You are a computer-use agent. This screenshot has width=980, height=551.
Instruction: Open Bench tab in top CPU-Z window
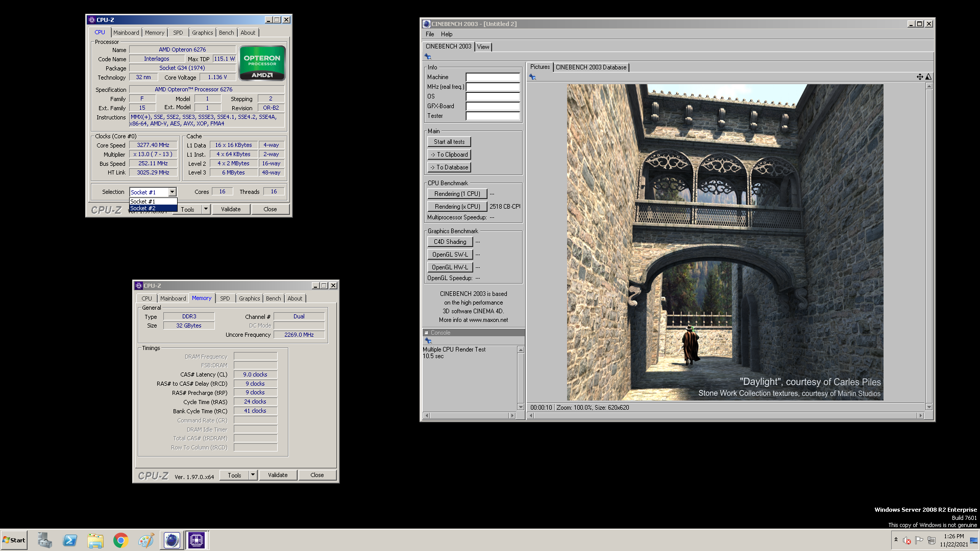click(x=227, y=33)
